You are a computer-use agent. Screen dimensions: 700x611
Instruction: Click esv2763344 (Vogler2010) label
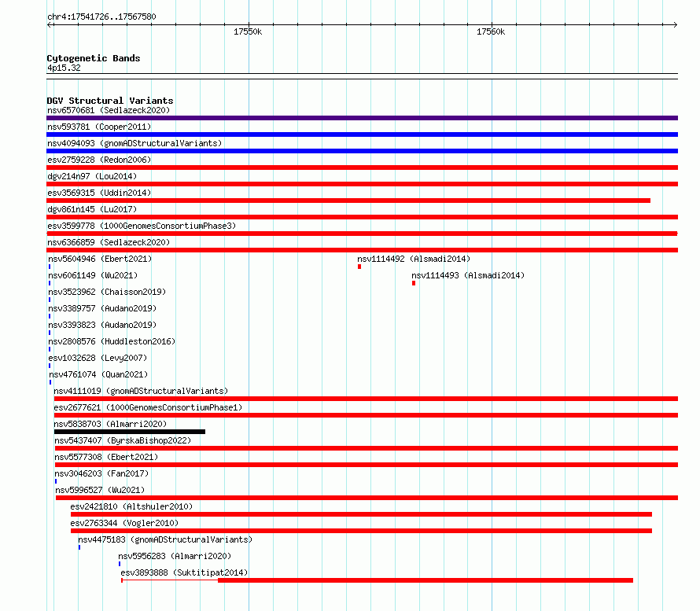124,523
